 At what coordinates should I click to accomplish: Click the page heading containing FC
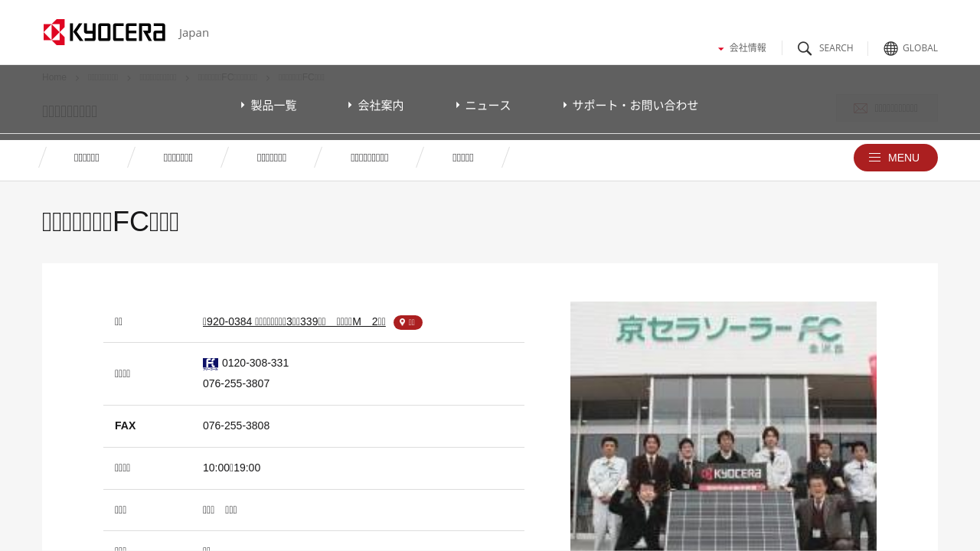pos(110,222)
